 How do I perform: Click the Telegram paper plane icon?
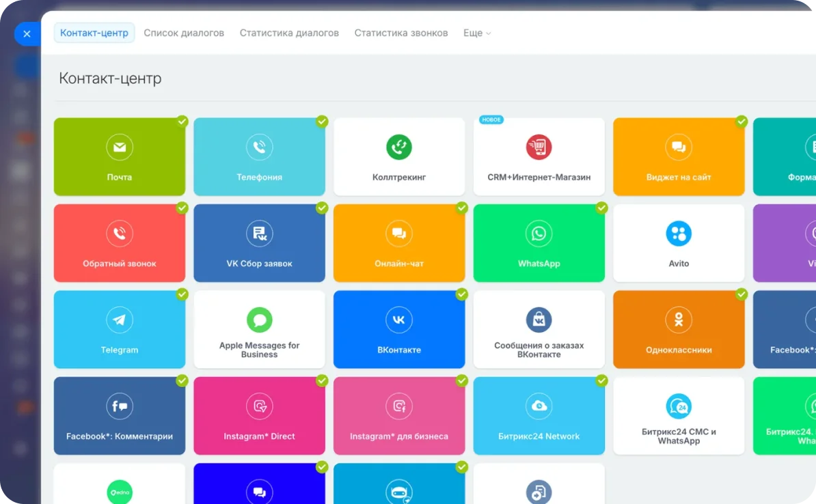(119, 320)
